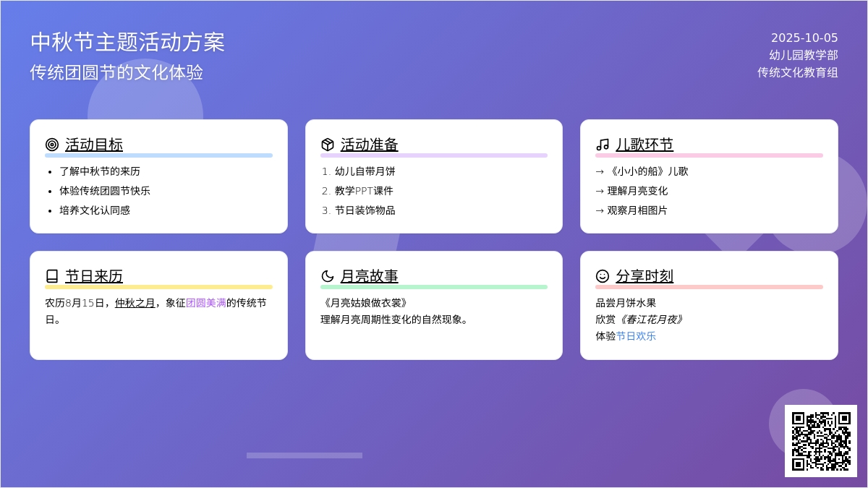Click the music note icon beside 儿歌环节
The height and width of the screenshot is (488, 868).
pyautogui.click(x=603, y=145)
